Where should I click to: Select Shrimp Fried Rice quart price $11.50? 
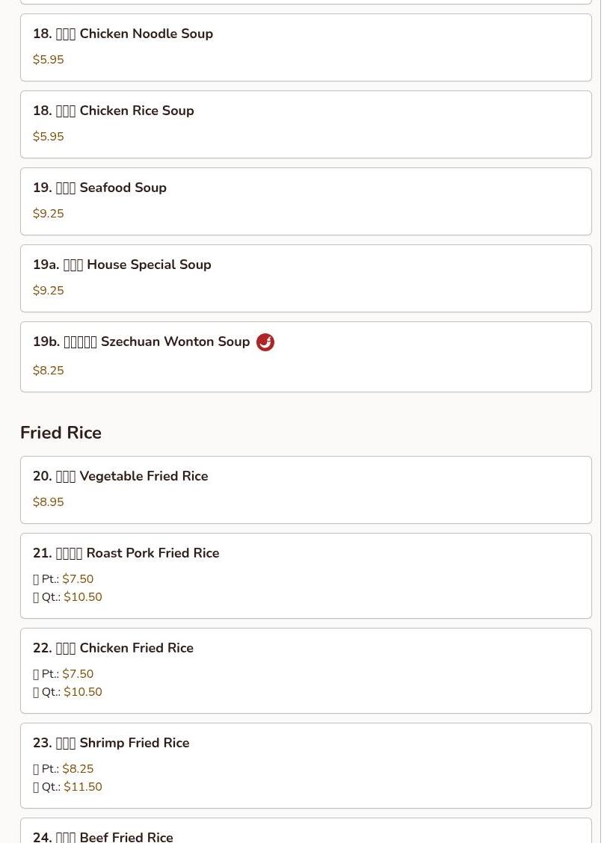[x=83, y=787]
